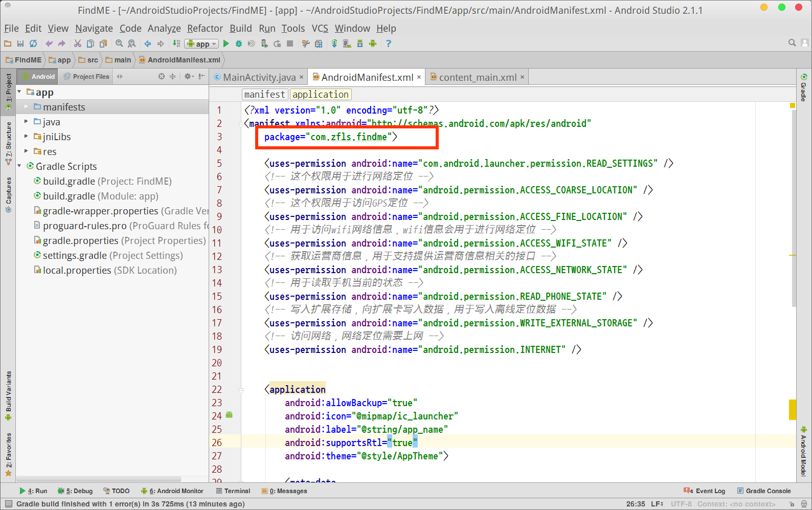
Task: Click the Open folder toolbar icon
Action: tap(8, 43)
